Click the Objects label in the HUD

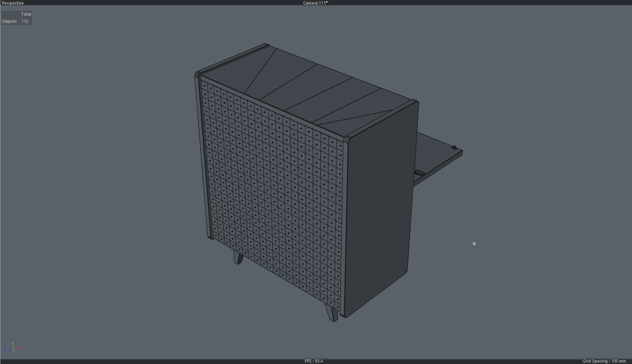click(10, 21)
